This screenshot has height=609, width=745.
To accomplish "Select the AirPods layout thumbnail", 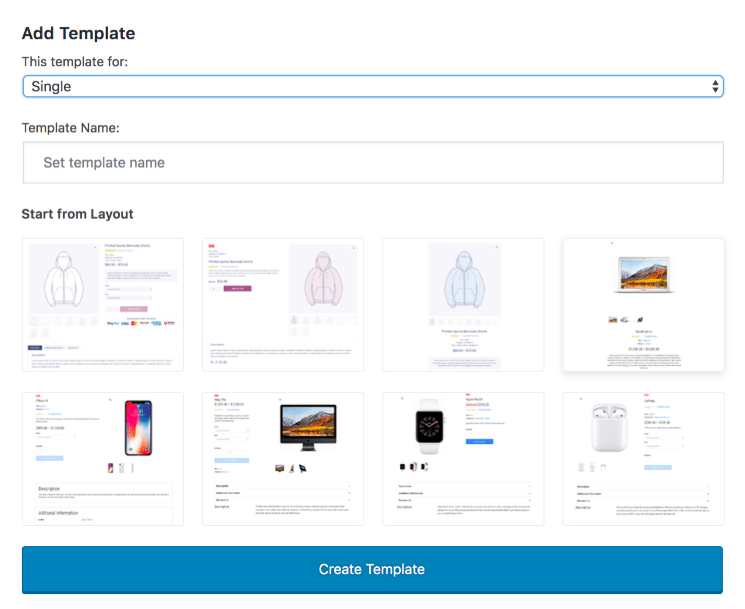I will point(644,459).
